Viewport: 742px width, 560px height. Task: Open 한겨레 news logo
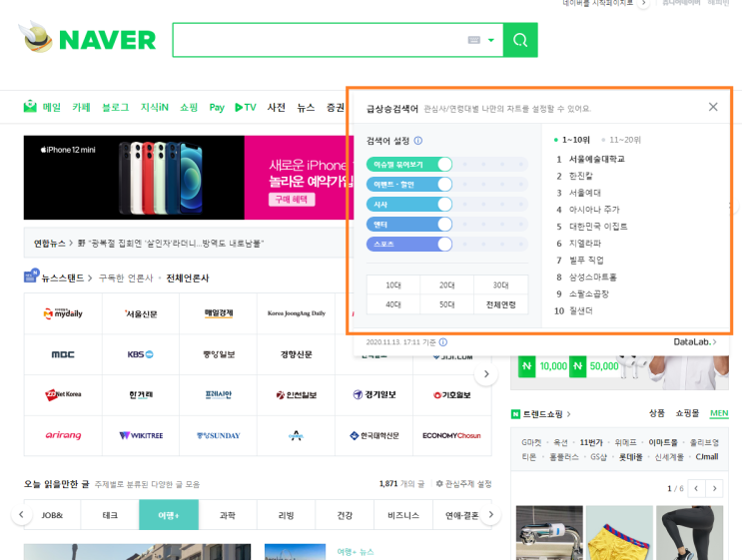click(x=141, y=394)
